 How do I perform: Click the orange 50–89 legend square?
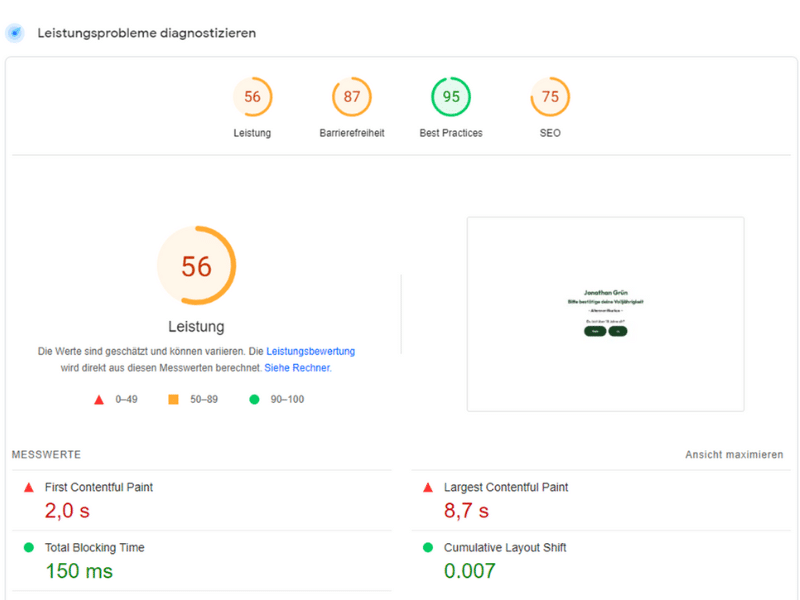coord(173,400)
